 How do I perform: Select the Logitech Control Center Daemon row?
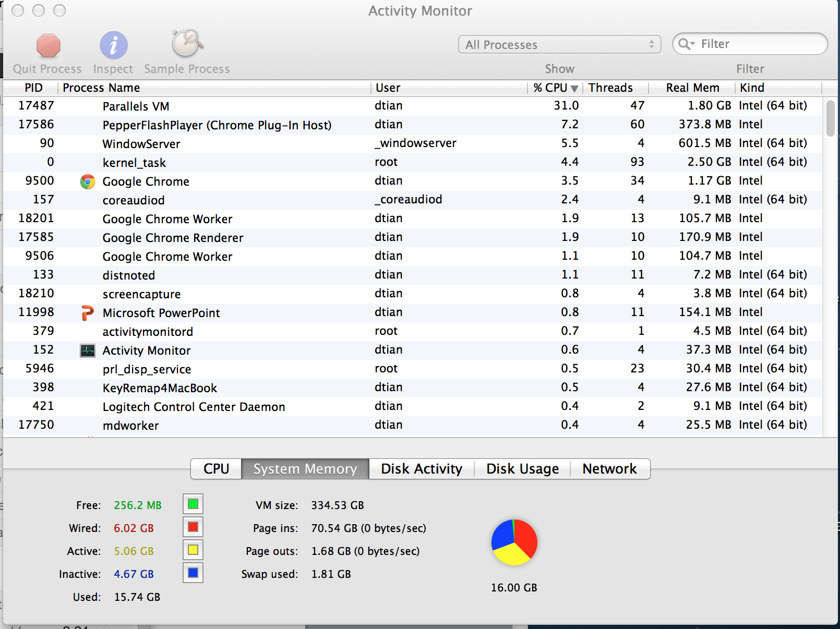tap(413, 406)
